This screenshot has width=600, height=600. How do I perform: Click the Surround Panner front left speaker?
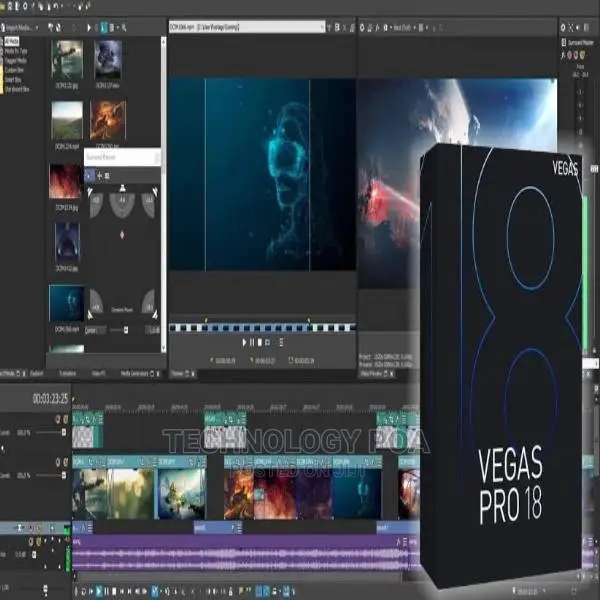point(90,191)
